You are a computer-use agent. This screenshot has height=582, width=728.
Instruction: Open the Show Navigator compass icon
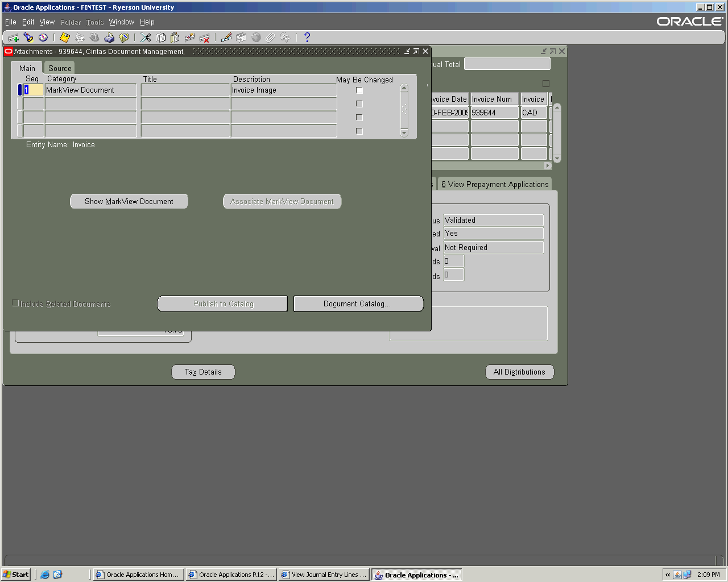click(43, 38)
